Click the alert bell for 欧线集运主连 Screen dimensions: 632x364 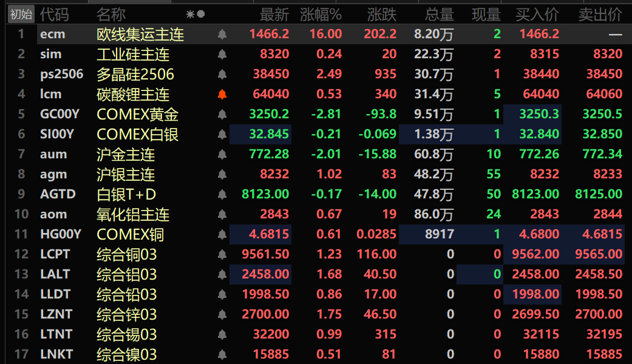[222, 34]
